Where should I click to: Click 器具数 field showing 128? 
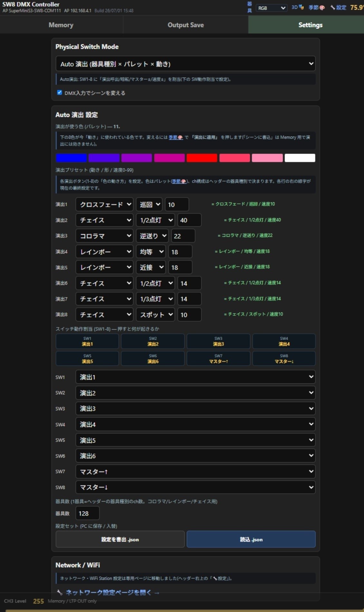[x=87, y=513]
